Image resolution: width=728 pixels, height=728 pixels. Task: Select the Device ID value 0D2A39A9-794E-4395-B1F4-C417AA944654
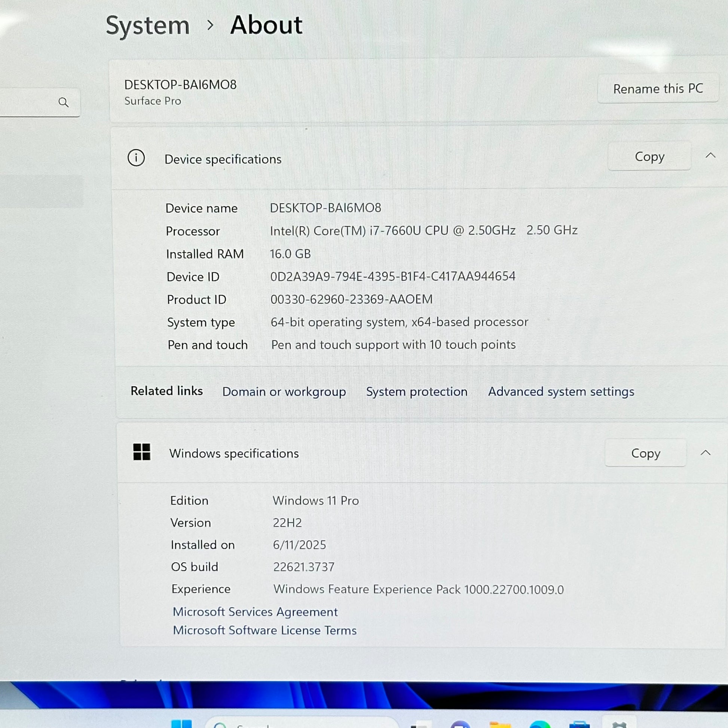pyautogui.click(x=393, y=276)
